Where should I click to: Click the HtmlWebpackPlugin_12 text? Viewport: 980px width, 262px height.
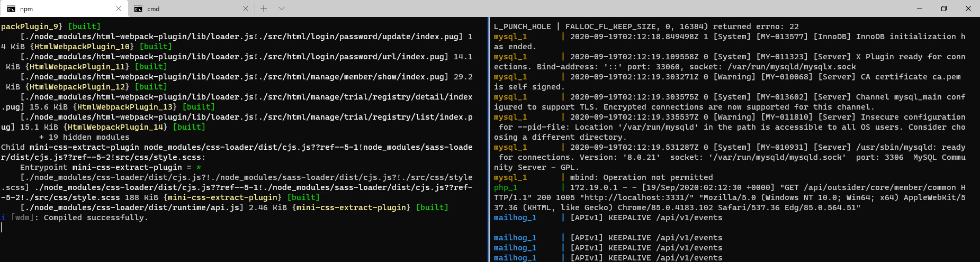(77, 87)
